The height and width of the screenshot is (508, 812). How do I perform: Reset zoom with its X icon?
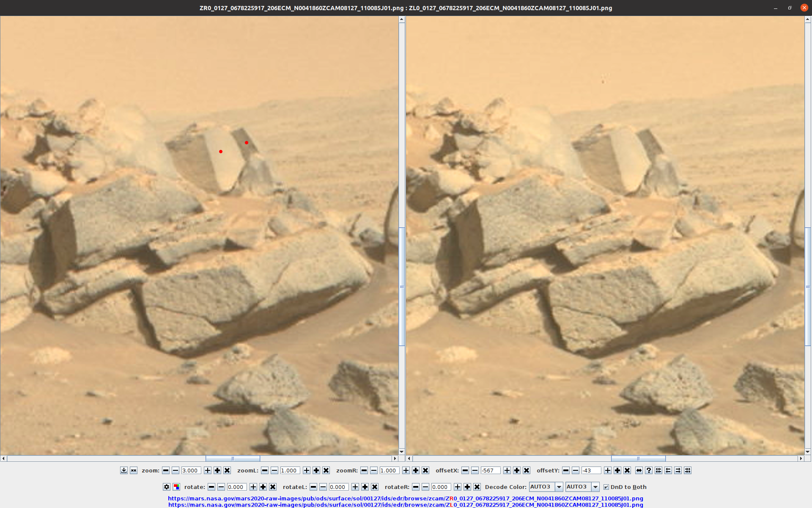tap(227, 470)
